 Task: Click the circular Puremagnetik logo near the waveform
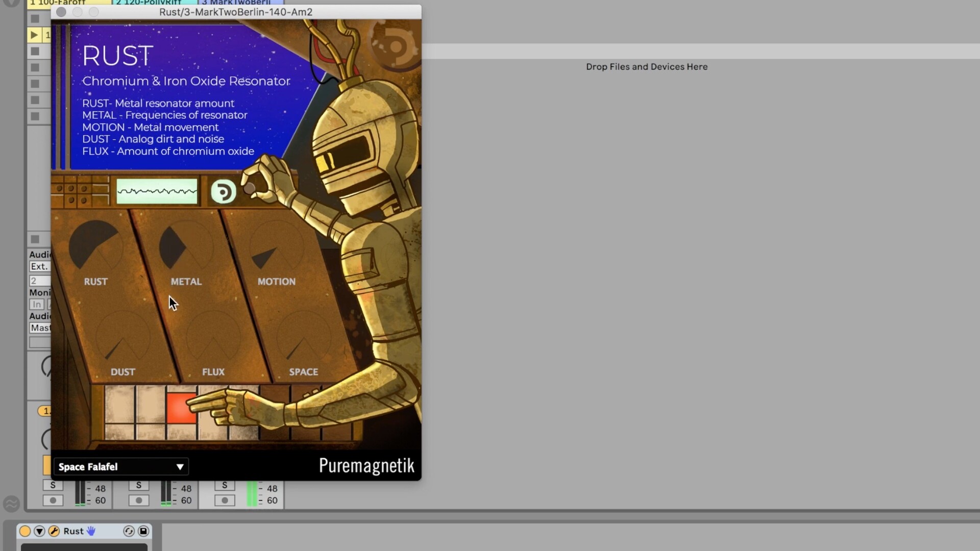coord(224,192)
